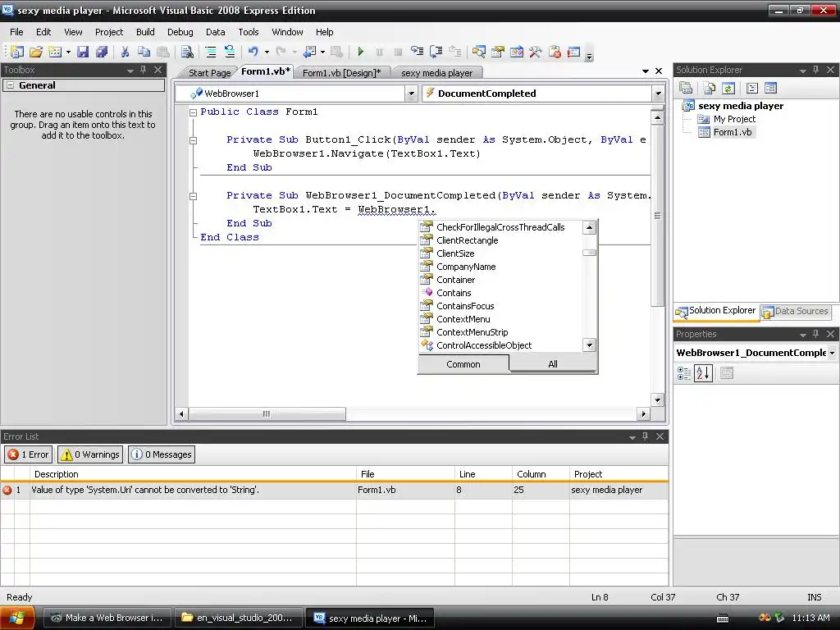Comment out the selected lines icon
The image size is (840, 630).
(x=211, y=52)
